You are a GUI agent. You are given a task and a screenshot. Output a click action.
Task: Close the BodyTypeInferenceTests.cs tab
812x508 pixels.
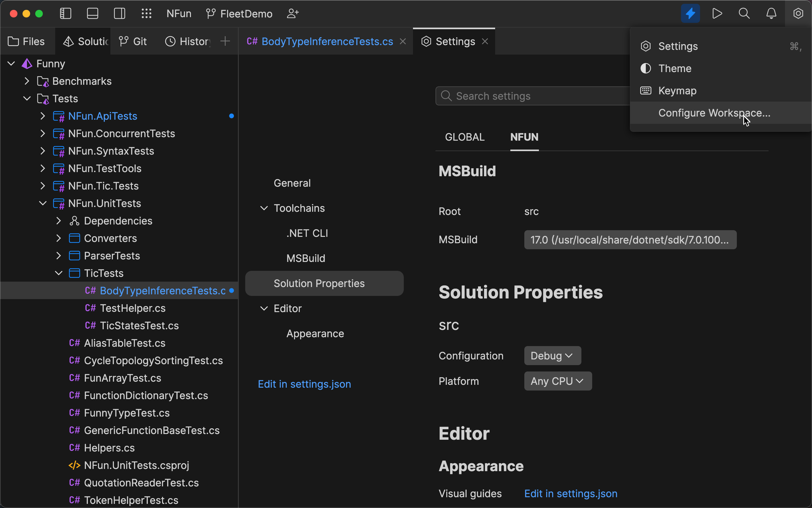click(403, 41)
